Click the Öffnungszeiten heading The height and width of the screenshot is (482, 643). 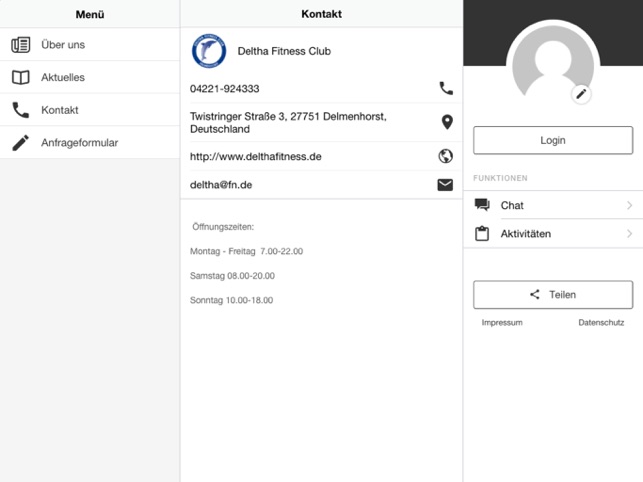point(223,227)
